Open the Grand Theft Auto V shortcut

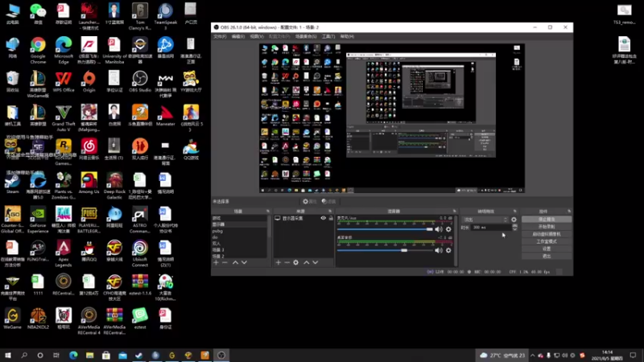coord(64,118)
